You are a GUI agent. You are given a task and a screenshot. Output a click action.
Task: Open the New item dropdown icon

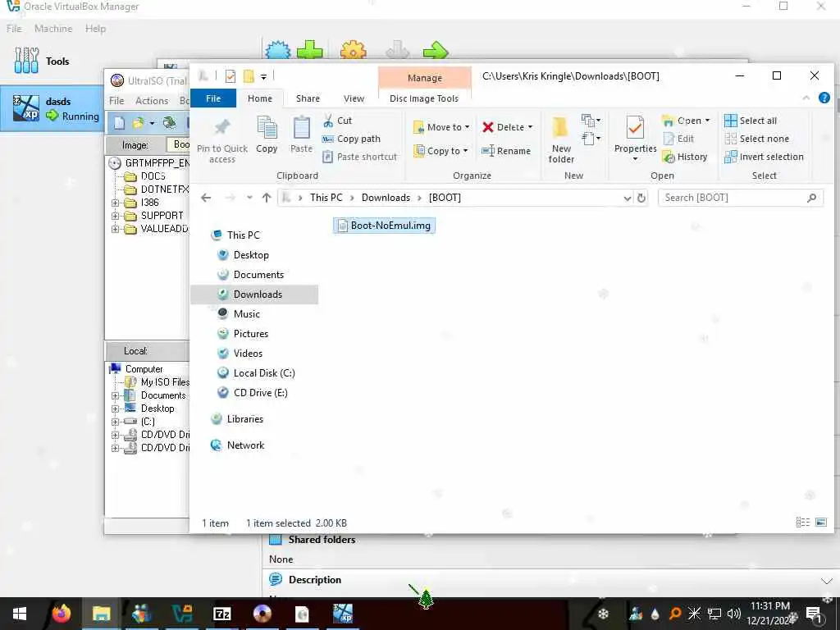[591, 121]
